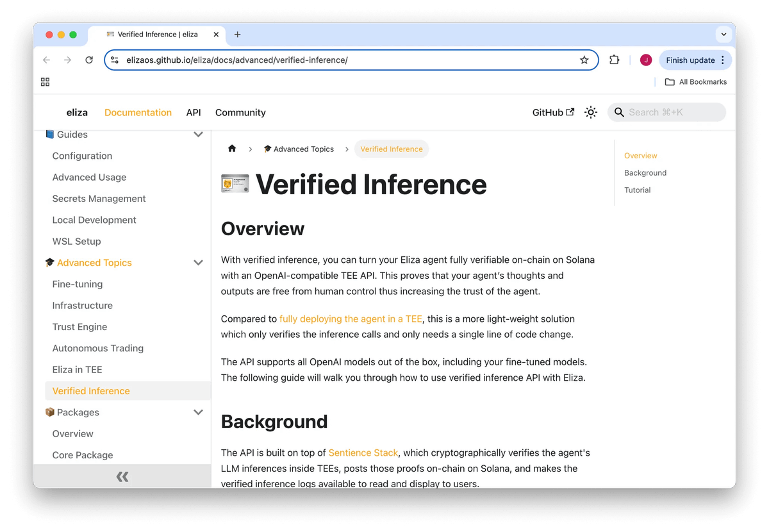Open Eliza in TEE in sidebar

tap(78, 369)
